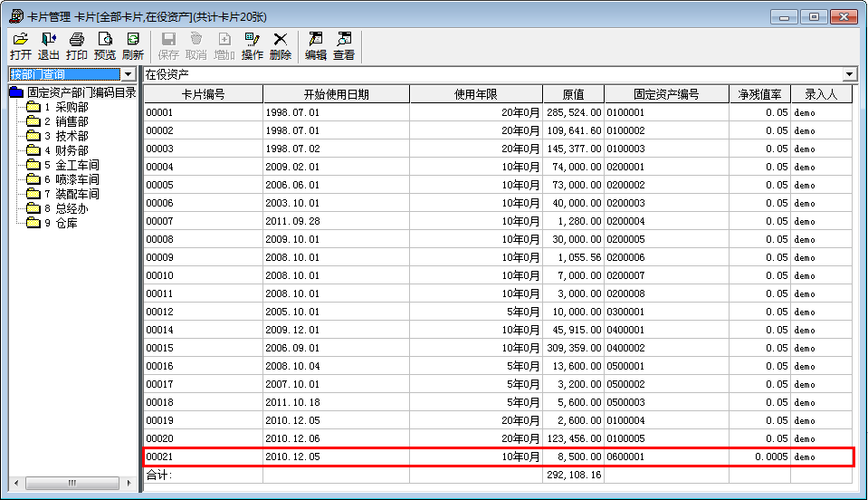
Task: Select card number 00017 cell
Action: 203,384
